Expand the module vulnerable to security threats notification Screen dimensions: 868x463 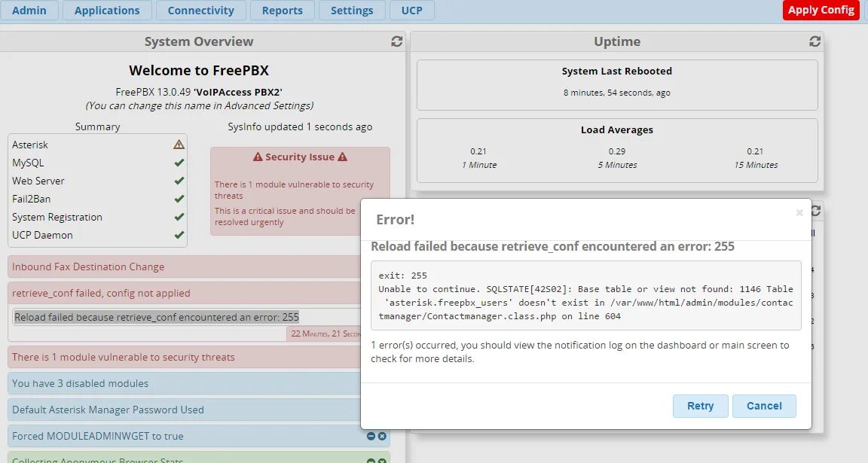tap(185, 358)
